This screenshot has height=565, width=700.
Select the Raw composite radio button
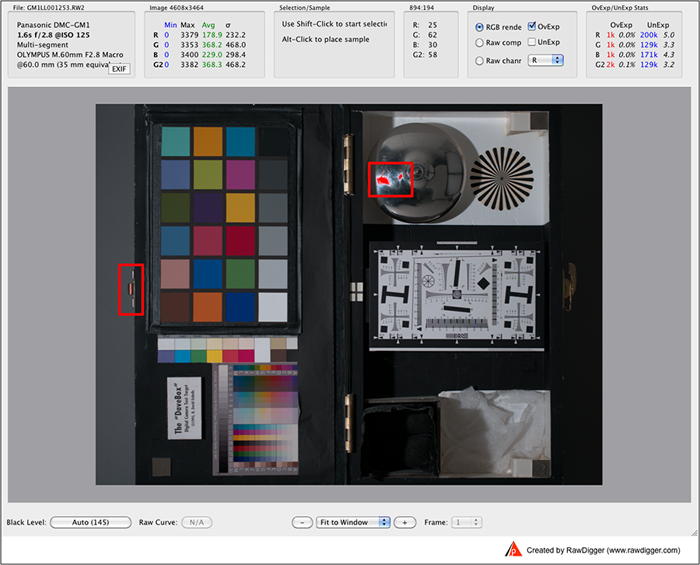coord(479,43)
